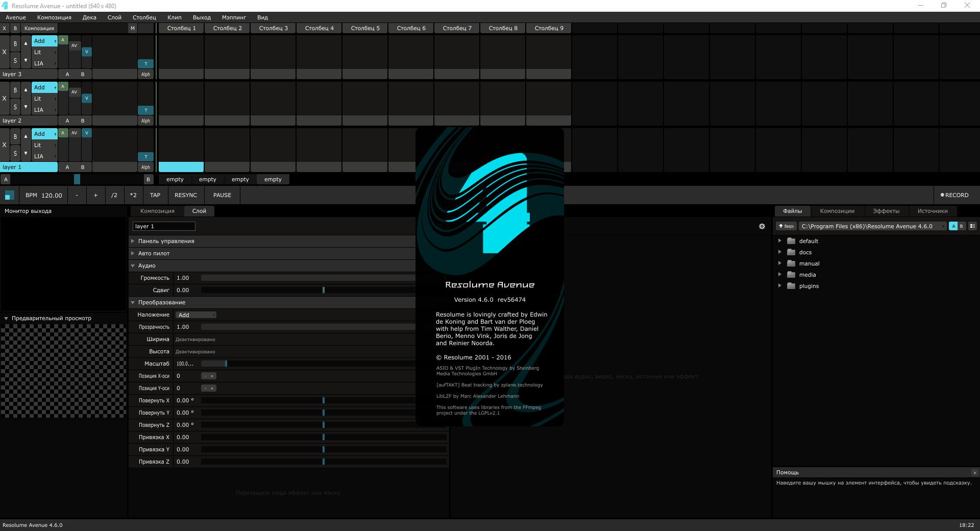Move layer 2 up with arrow
The image size is (980, 531).
26,90
